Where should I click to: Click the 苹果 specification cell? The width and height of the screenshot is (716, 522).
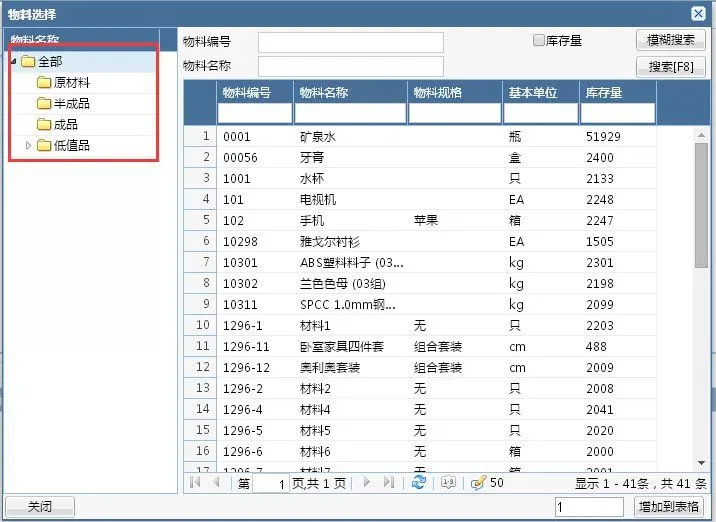426,220
